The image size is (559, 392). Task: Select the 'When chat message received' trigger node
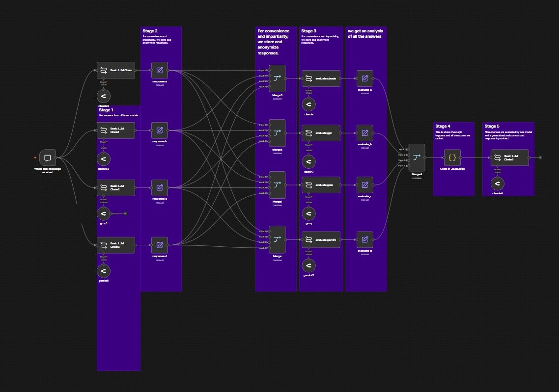coord(48,157)
